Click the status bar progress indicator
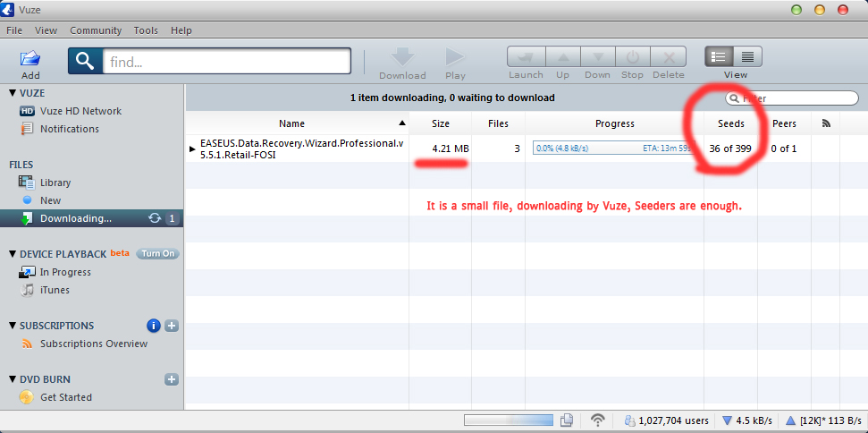The image size is (868, 433). (x=508, y=420)
